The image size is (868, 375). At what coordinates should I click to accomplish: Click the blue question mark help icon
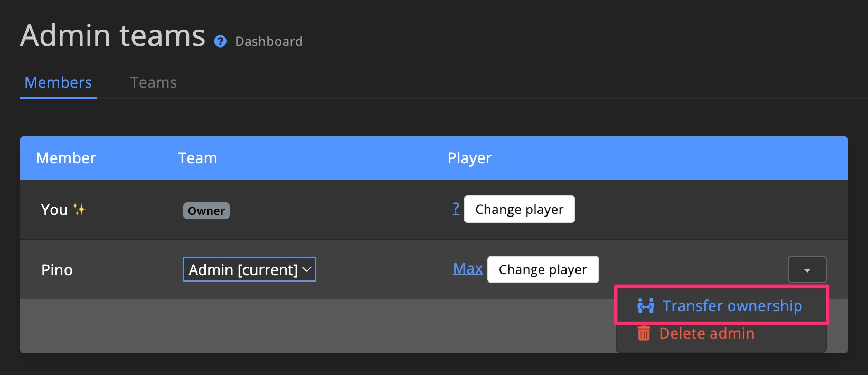click(220, 41)
